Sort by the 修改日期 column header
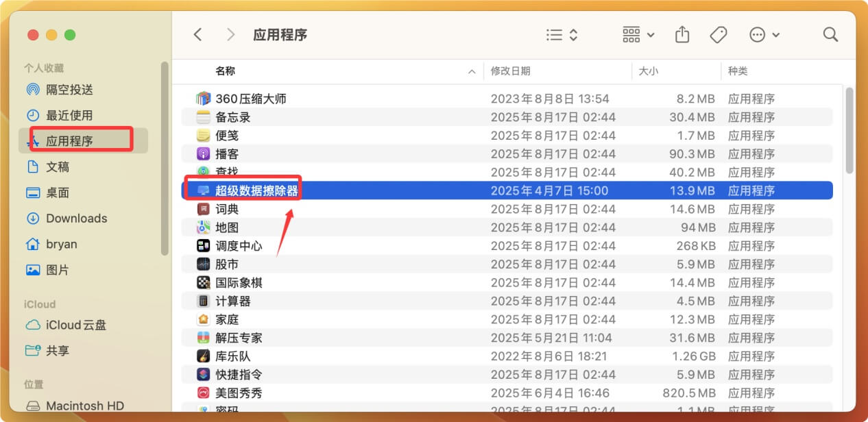This screenshot has width=868, height=422. tap(511, 71)
